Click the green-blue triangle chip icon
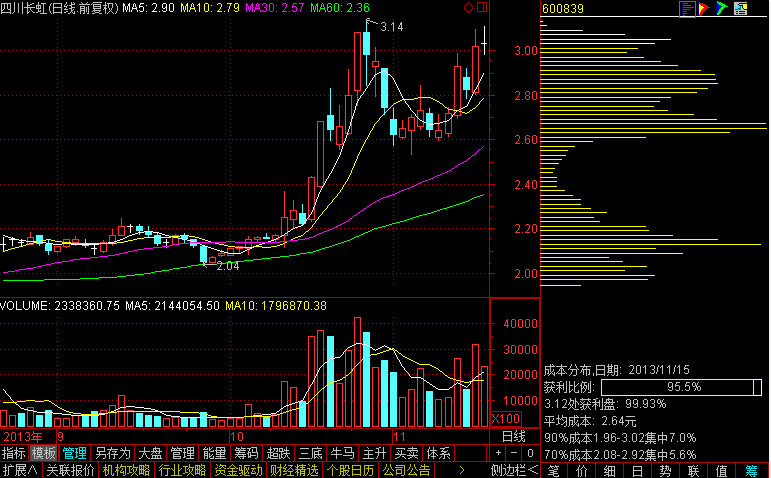The height and width of the screenshot is (478, 771). click(x=721, y=9)
